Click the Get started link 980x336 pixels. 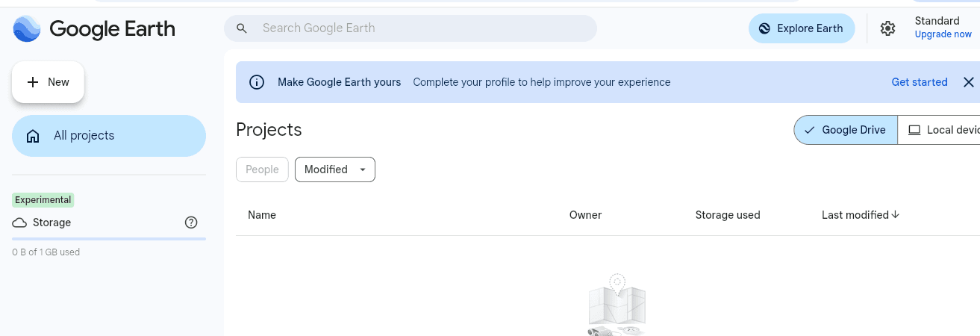pyautogui.click(x=920, y=82)
